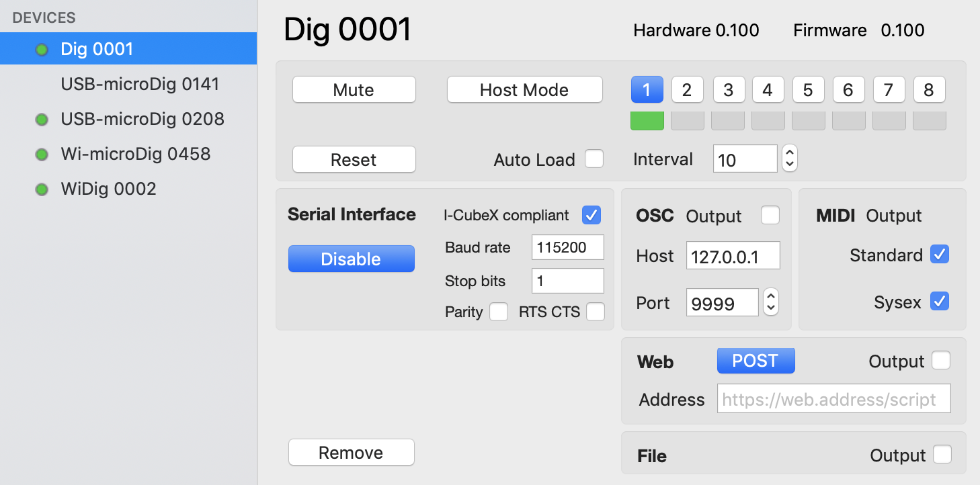Click the green status dot beside Wi-microDig 0458
This screenshot has height=485, width=980.
[x=42, y=155]
